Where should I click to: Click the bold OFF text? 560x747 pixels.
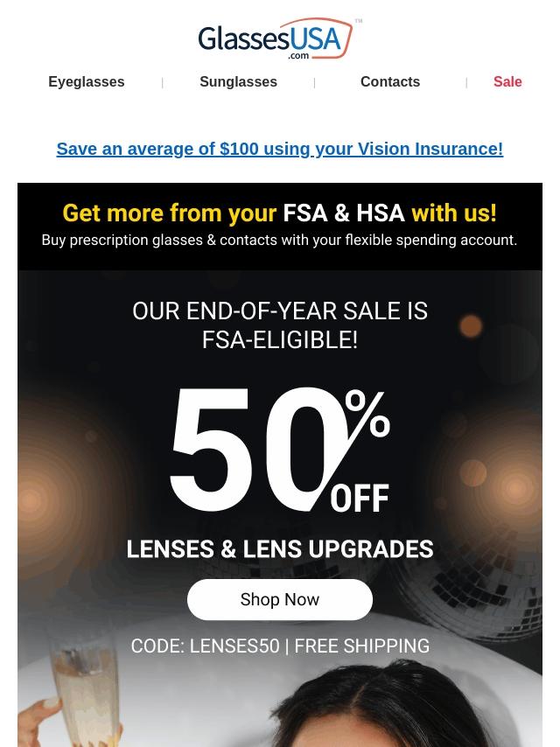click(x=360, y=499)
